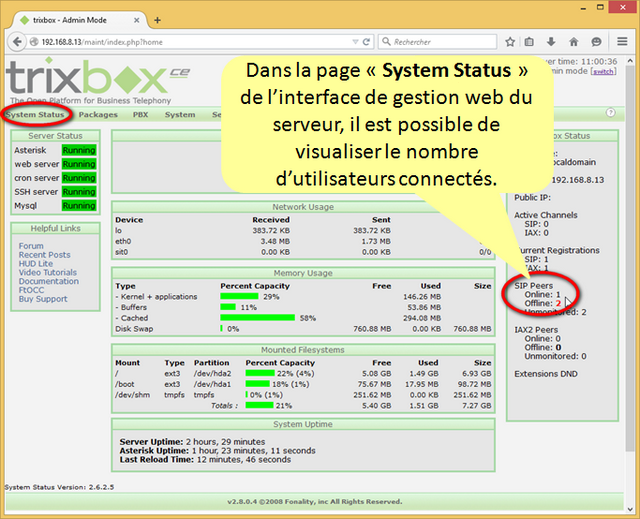The image size is (640, 519).
Task: Open the Video Tutorials link
Action: 48,273
